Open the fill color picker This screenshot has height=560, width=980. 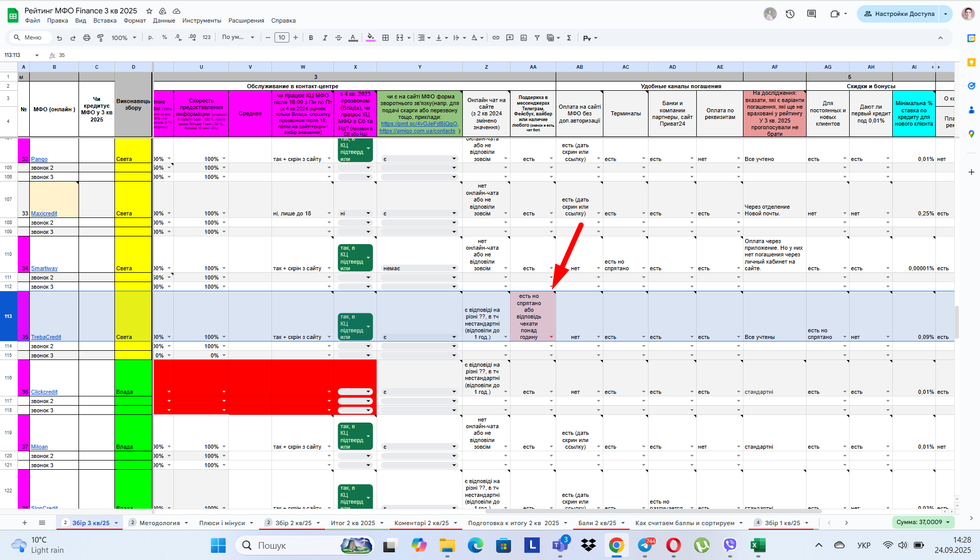(x=370, y=37)
